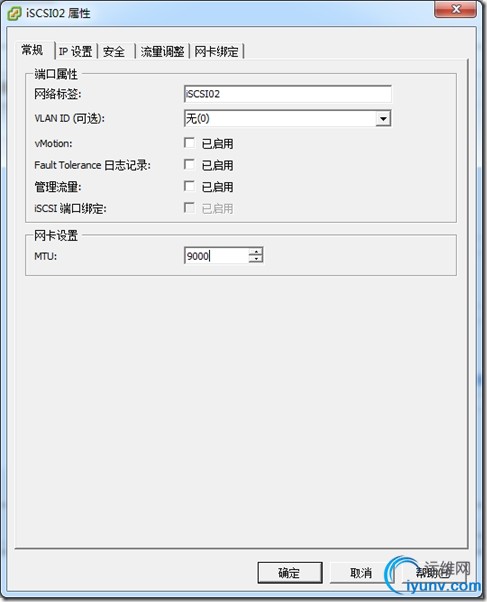This screenshot has width=487, height=602.
Task: Toggle Fault Tolerance logging checkbox
Action: [x=189, y=165]
